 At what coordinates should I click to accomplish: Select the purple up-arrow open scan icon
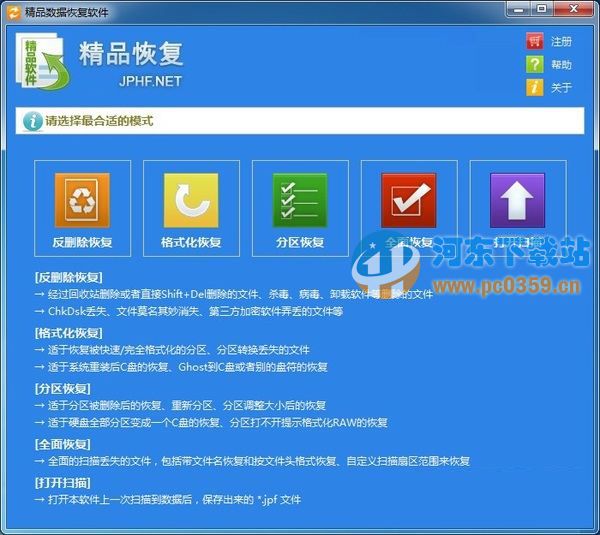pyautogui.click(x=517, y=200)
